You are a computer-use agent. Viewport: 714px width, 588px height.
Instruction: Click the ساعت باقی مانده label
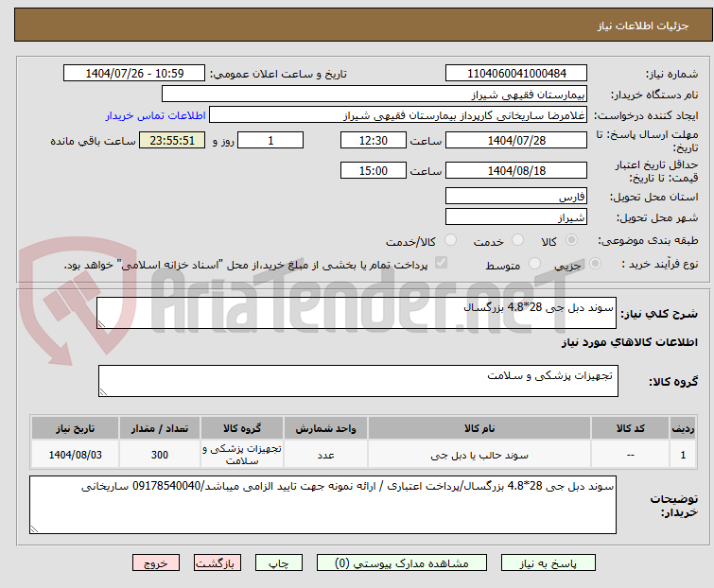click(x=93, y=141)
